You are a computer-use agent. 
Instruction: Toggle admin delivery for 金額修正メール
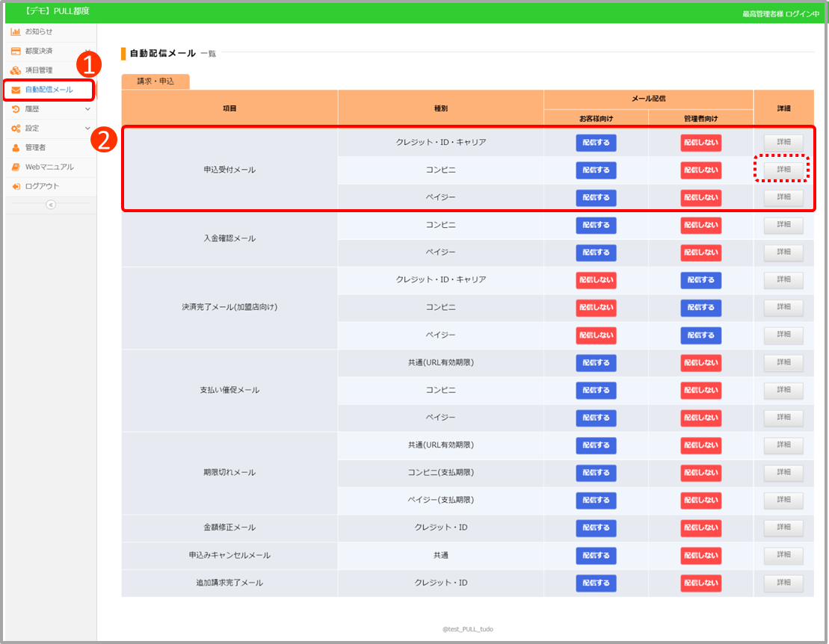point(700,527)
